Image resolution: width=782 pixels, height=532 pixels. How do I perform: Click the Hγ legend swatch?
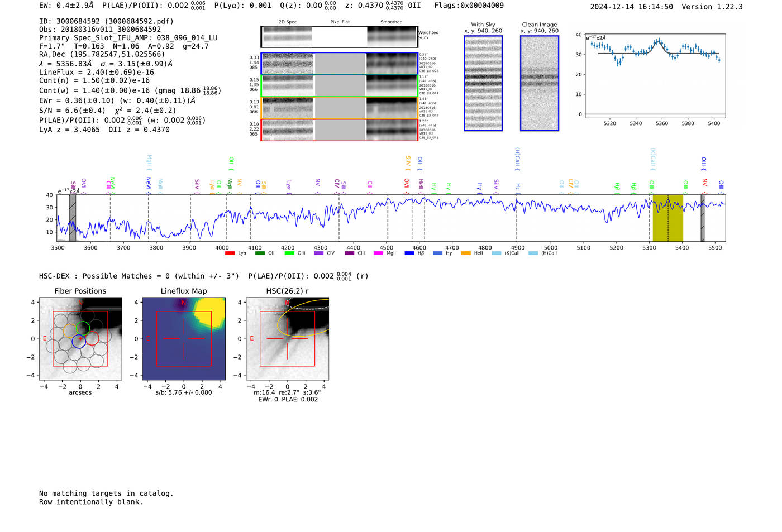tap(437, 253)
